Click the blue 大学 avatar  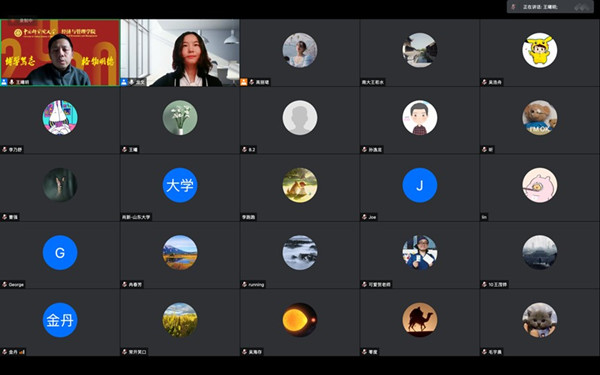point(180,185)
